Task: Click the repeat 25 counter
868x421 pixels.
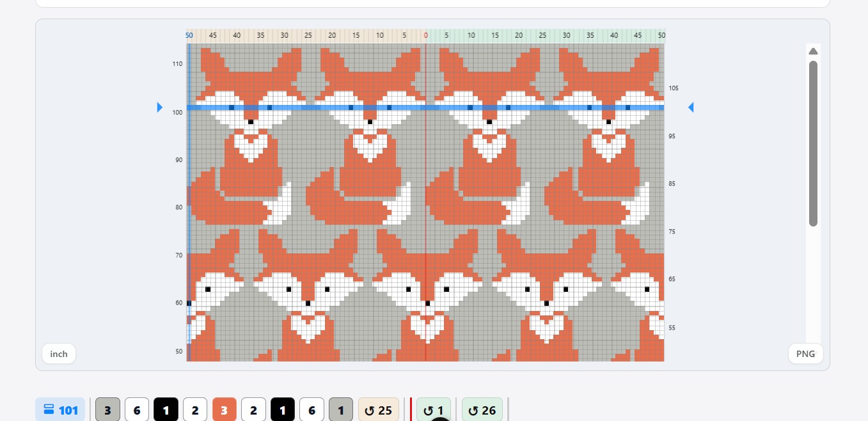Action: click(379, 410)
